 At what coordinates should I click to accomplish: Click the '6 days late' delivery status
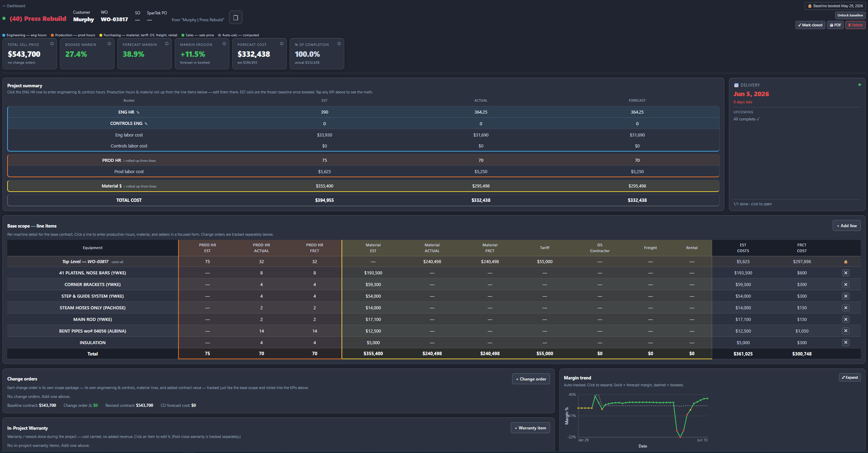[743, 102]
